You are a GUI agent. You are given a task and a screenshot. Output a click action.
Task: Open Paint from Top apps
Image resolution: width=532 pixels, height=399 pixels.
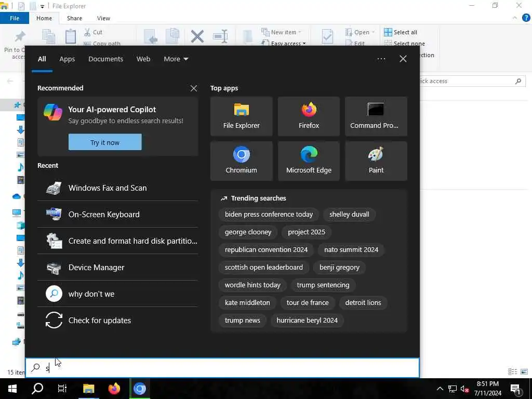click(x=376, y=161)
